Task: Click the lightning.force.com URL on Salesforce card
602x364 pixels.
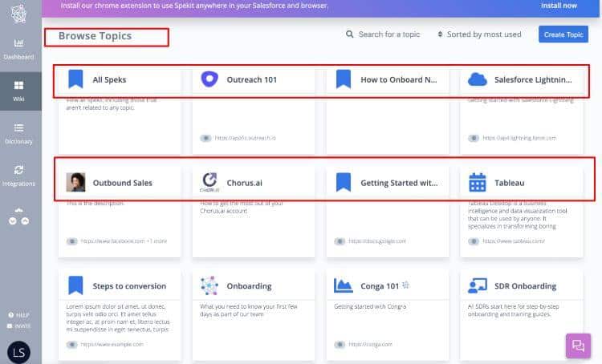Action: [519, 138]
